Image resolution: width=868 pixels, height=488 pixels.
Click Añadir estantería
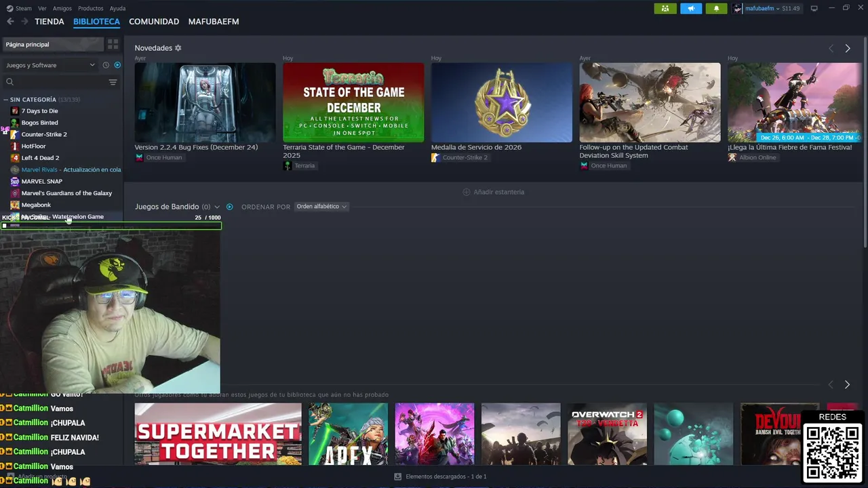[493, 192]
